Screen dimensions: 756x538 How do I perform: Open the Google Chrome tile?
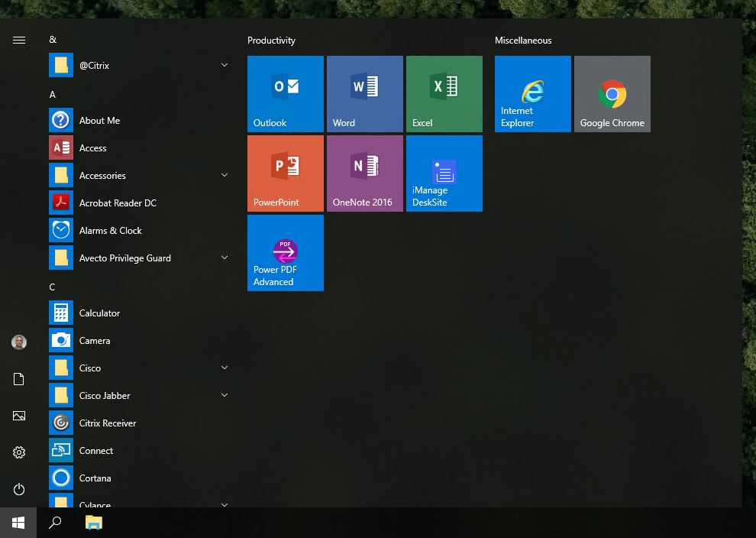click(x=612, y=94)
